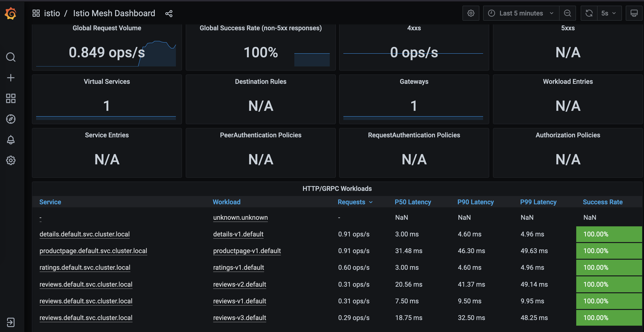
Task: Open the Configuration gear in sidebar
Action: coord(11,160)
